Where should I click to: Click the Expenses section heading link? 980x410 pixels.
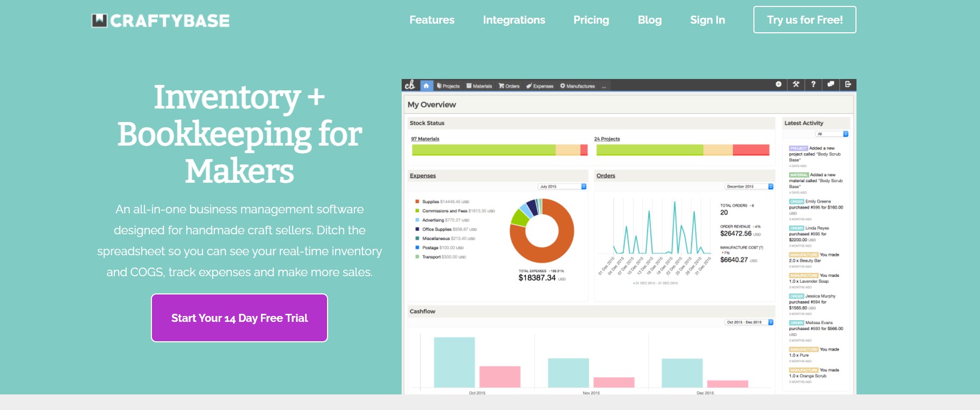(423, 176)
